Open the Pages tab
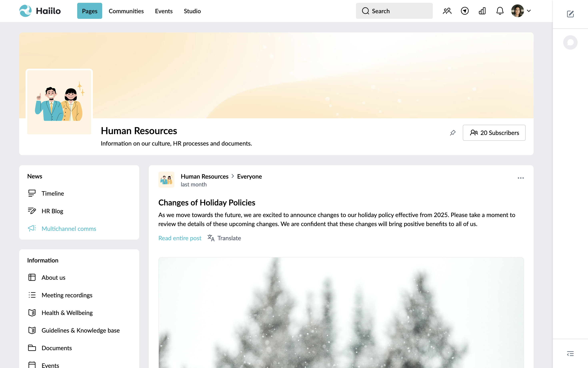This screenshot has height=368, width=588. 89,11
